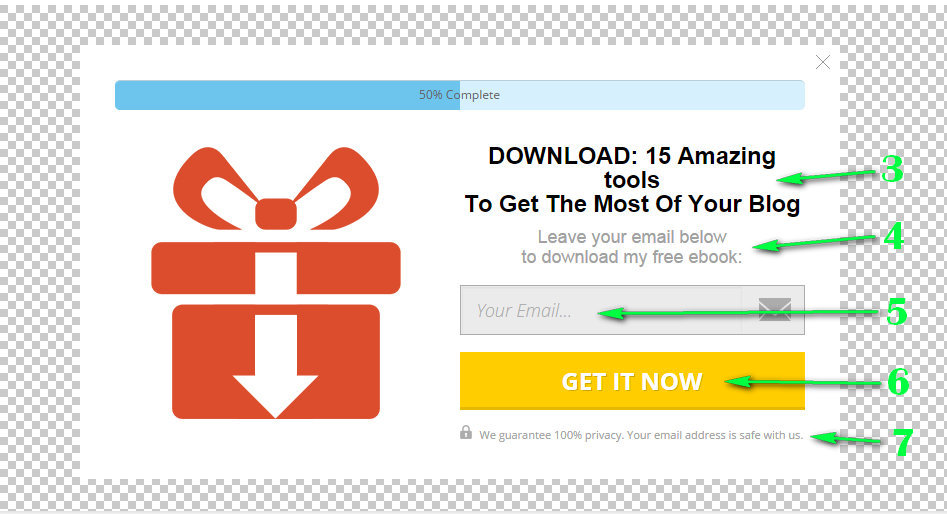Screen dimensions: 947x514
Task: Select the green number 3 annotation
Action: point(892,169)
